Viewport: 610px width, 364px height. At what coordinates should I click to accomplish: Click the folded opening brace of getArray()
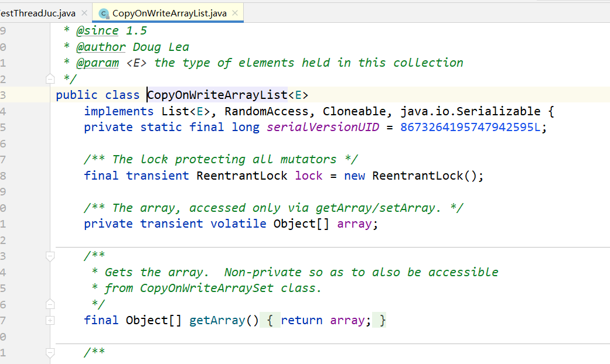click(x=270, y=320)
